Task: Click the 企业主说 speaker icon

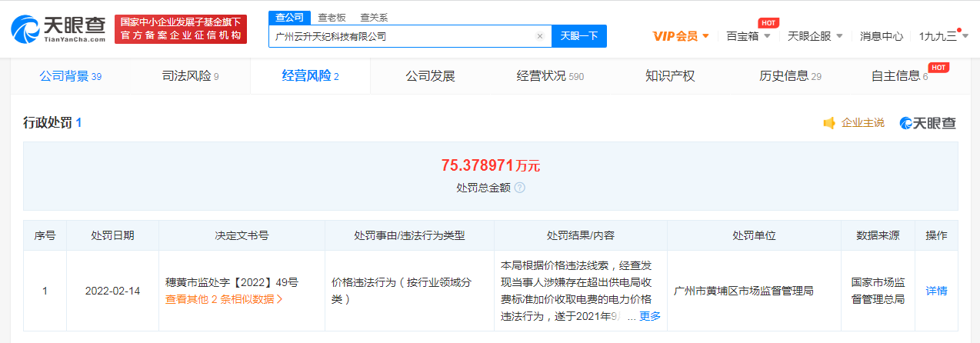Action: [x=828, y=123]
